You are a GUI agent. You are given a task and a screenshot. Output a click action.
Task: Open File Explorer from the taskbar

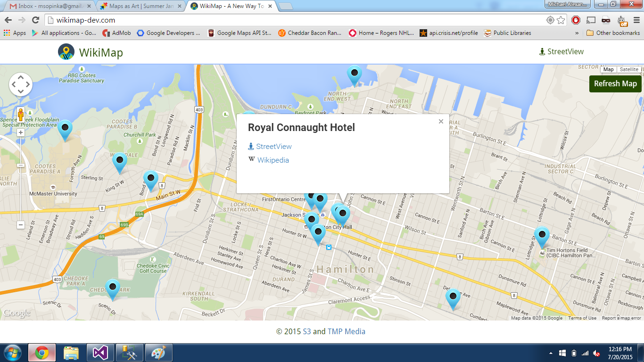click(x=71, y=353)
